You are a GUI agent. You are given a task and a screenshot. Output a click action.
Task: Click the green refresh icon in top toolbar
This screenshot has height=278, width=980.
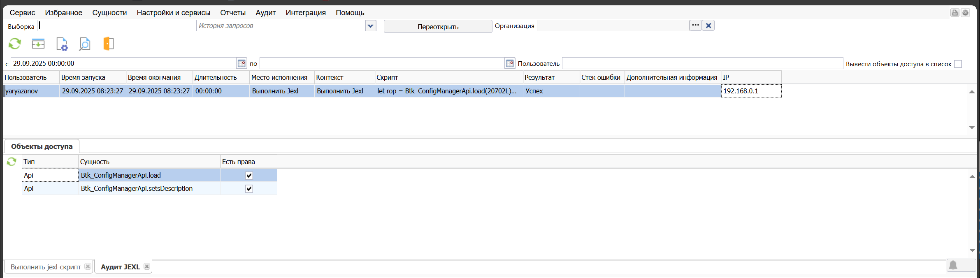click(15, 44)
